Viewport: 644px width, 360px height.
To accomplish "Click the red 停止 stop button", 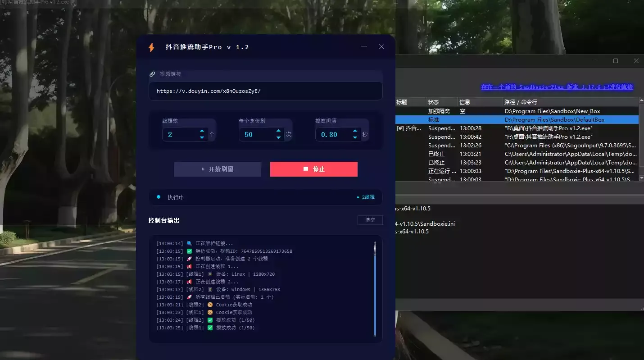I will click(314, 169).
